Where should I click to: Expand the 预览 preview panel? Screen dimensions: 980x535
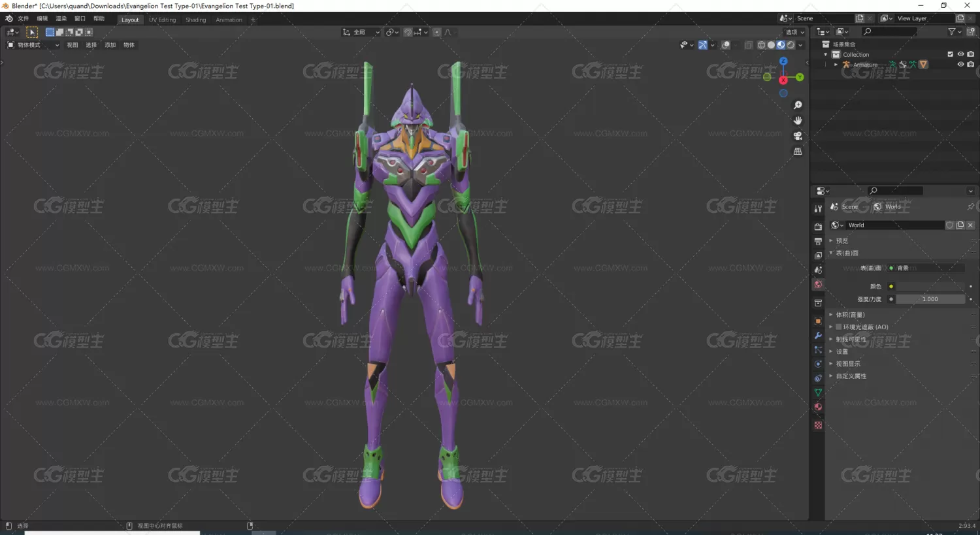tap(842, 241)
